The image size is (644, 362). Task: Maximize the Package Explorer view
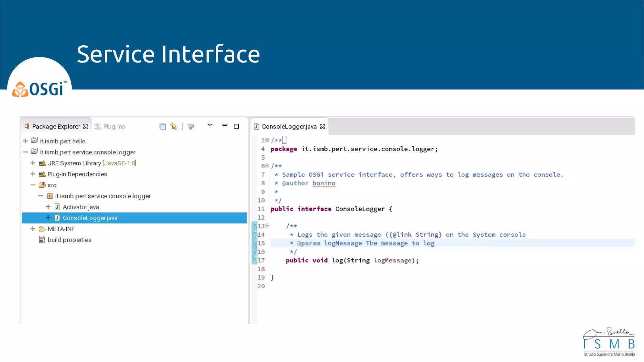click(236, 126)
